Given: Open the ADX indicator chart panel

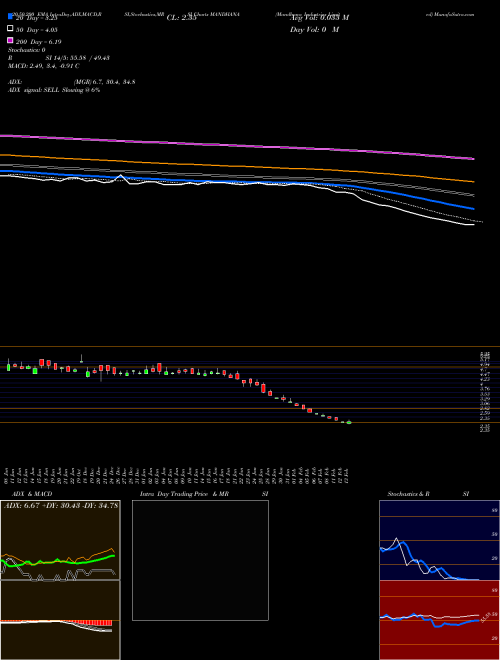Looking at the screenshot, I should pos(60,540).
